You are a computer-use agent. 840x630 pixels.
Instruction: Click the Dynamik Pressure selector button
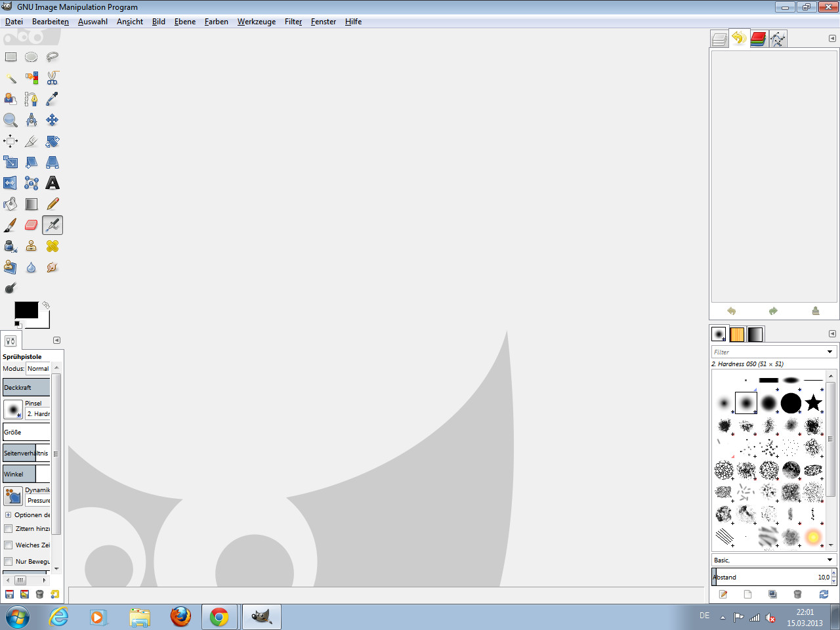click(x=13, y=495)
